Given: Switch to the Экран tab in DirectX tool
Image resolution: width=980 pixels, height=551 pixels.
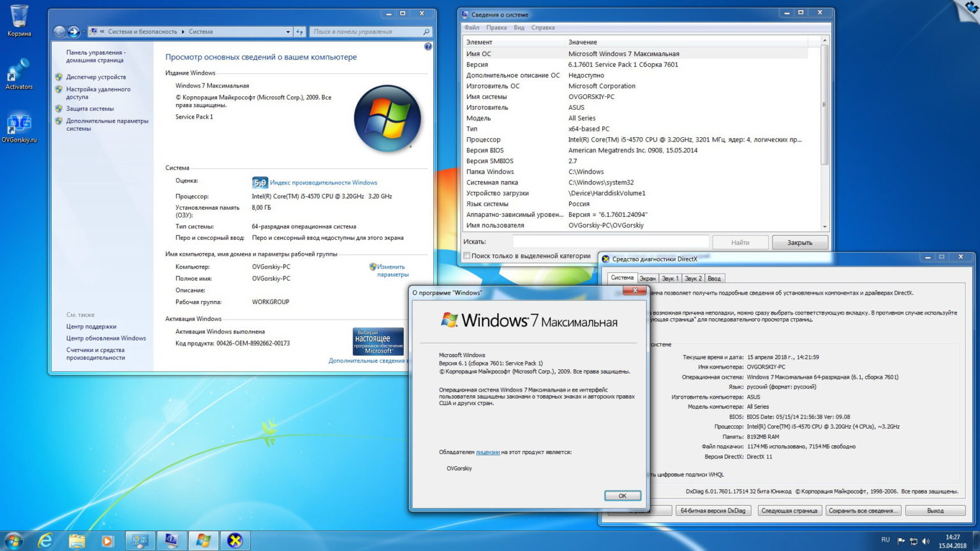Looking at the screenshot, I should tap(648, 278).
